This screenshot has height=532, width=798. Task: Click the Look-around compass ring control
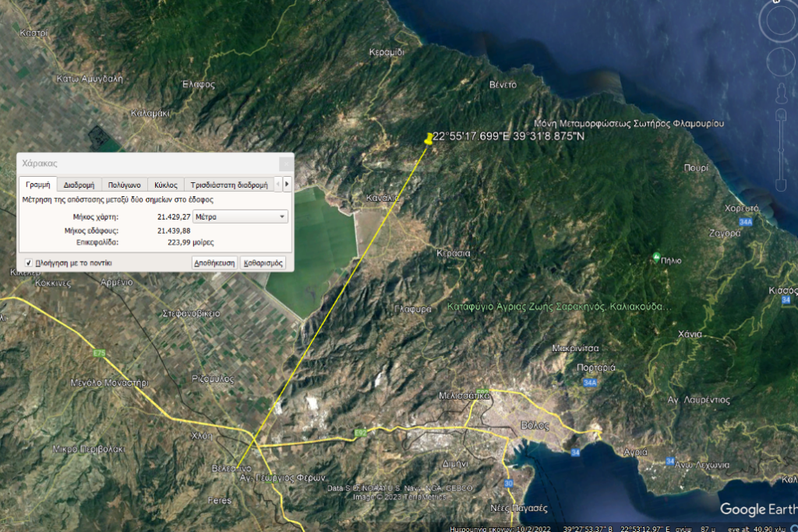pos(779,22)
